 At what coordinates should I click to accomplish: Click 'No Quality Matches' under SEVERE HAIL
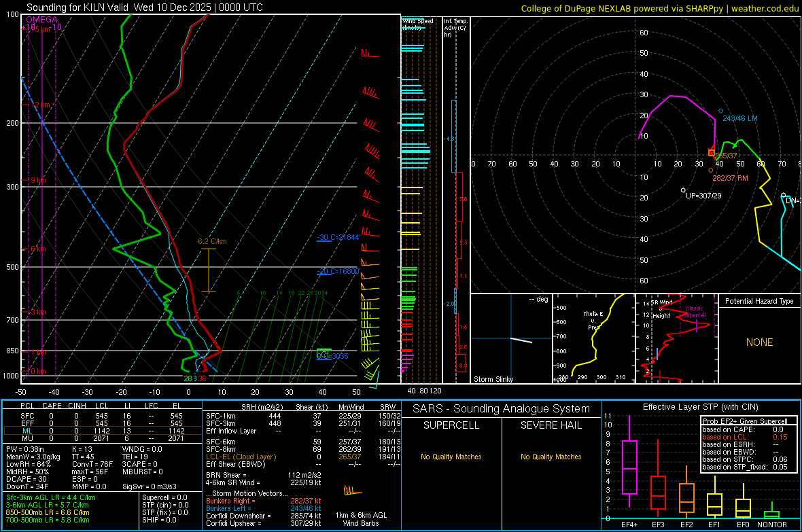[x=551, y=457]
